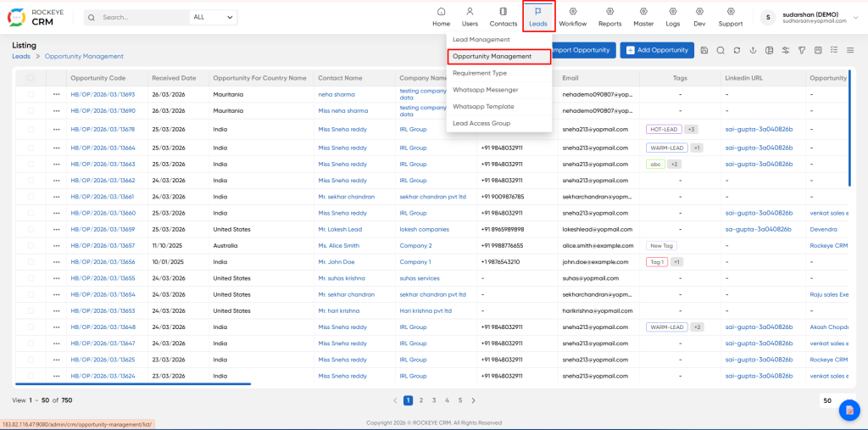Check the row HB/OP/2026/03/13656 checkbox
Viewport: 868px width, 430px height.
(x=31, y=261)
